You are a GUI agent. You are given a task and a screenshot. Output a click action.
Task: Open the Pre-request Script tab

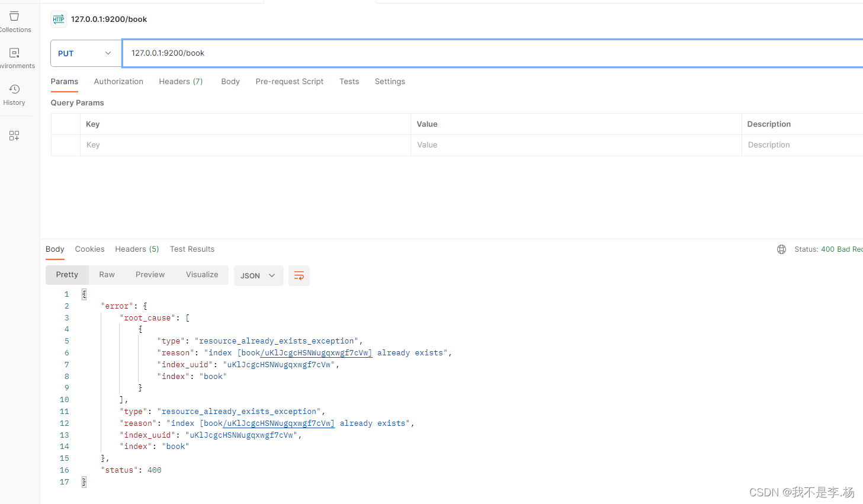pyautogui.click(x=290, y=82)
